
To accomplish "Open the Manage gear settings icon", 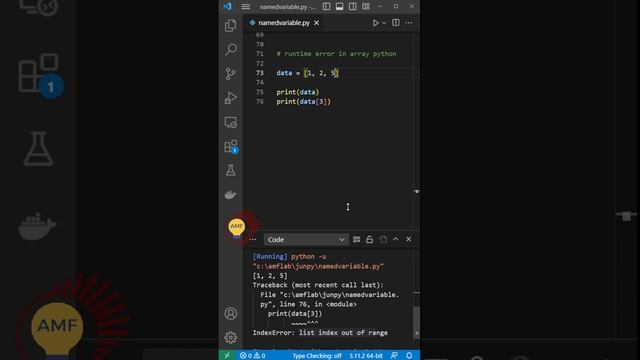I will (x=231, y=337).
